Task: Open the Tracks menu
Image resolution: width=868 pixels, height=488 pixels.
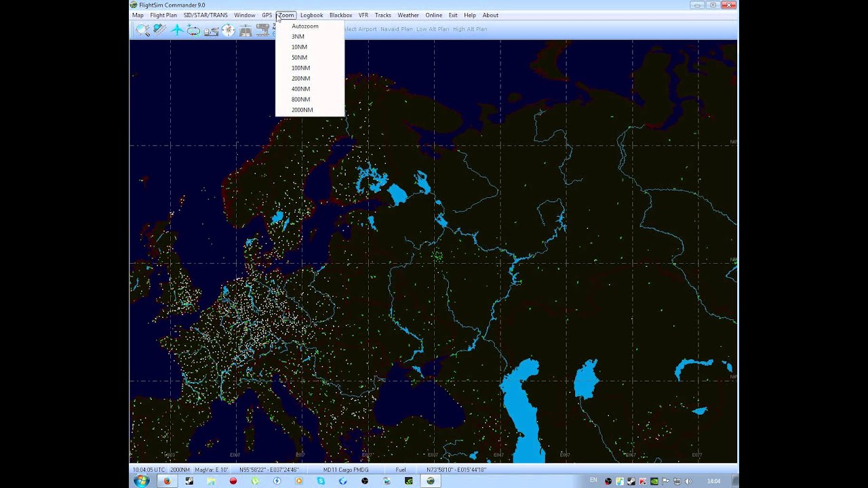Action: point(383,15)
